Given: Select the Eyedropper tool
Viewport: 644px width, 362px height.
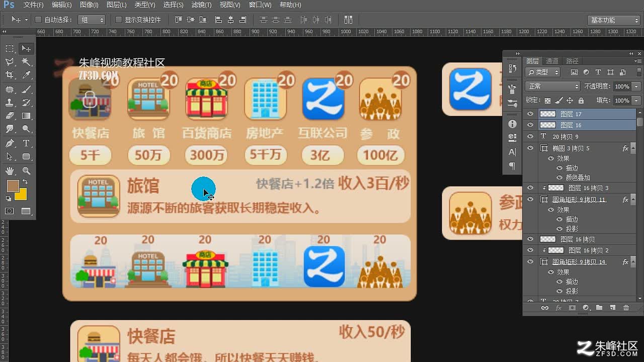Looking at the screenshot, I should [x=26, y=75].
